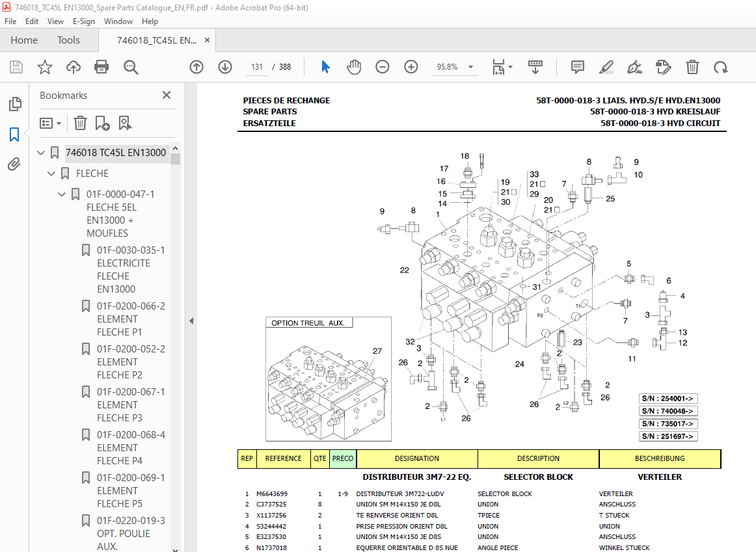
Task: Click the PRECO column header
Action: (343, 458)
